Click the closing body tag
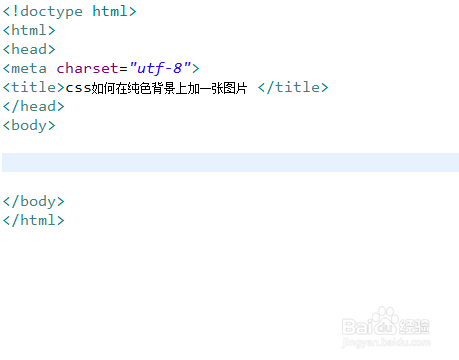This screenshot has width=459, height=360. (33, 201)
